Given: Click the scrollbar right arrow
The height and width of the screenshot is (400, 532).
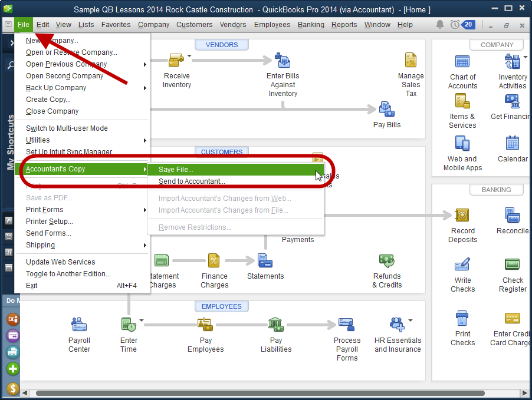Looking at the screenshot, I should (x=524, y=393).
